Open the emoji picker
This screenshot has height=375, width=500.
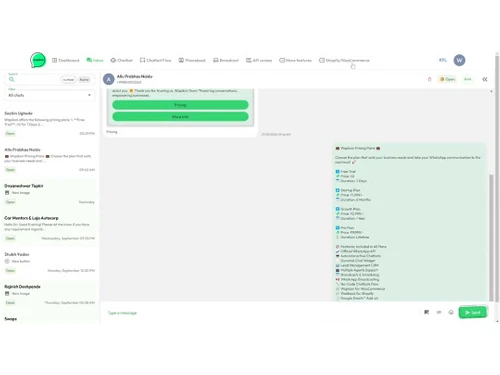[x=451, y=312]
